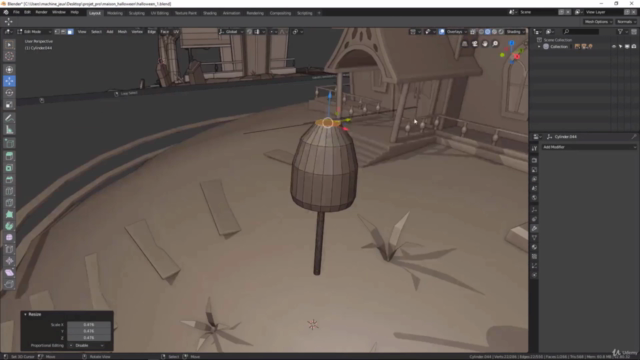Open the Render properties tab
The image size is (640, 360).
click(x=534, y=160)
